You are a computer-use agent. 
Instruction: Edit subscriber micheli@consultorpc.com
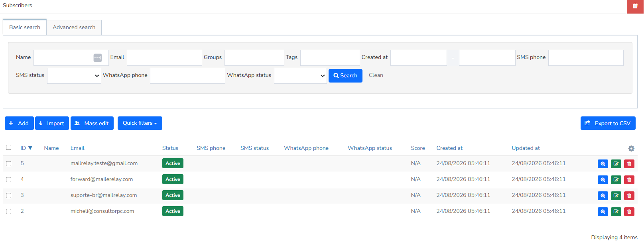click(616, 212)
